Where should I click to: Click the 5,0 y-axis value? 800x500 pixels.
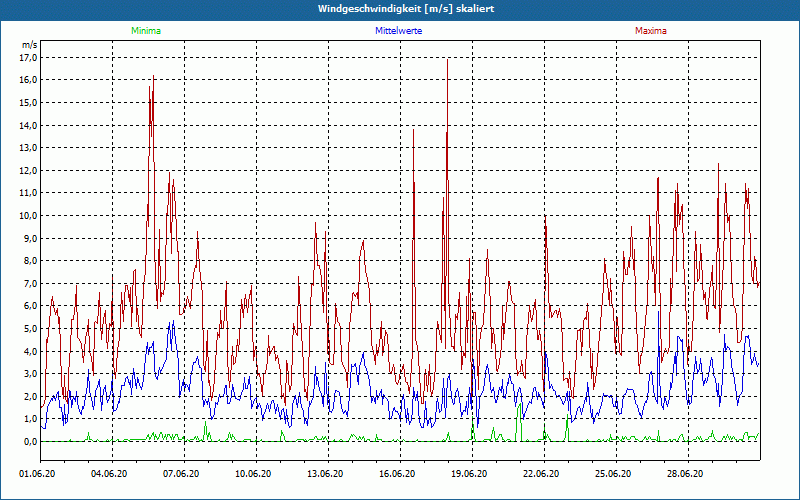coord(31,329)
